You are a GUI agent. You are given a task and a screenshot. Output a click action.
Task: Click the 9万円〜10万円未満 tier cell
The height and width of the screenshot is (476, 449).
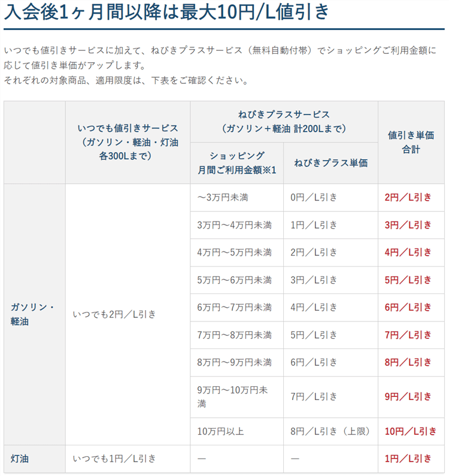[232, 397]
